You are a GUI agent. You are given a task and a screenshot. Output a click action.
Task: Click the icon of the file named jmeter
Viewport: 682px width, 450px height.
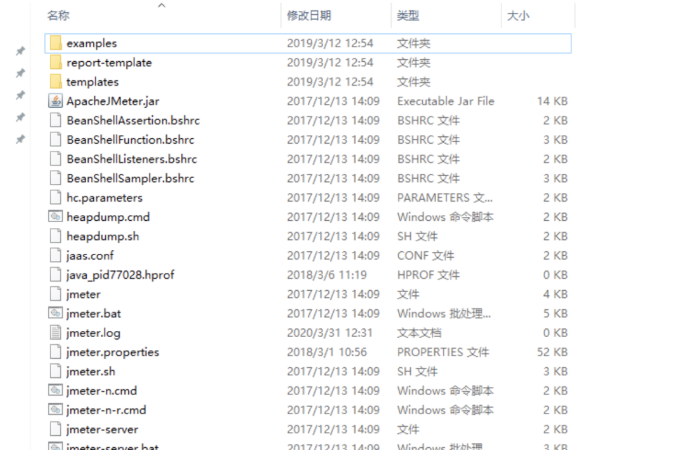point(55,294)
